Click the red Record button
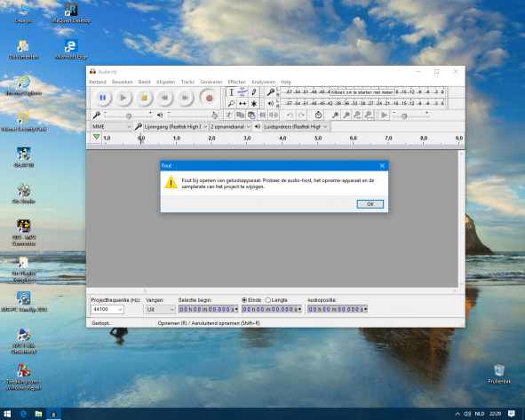This screenshot has width=525, height=420. click(x=209, y=98)
